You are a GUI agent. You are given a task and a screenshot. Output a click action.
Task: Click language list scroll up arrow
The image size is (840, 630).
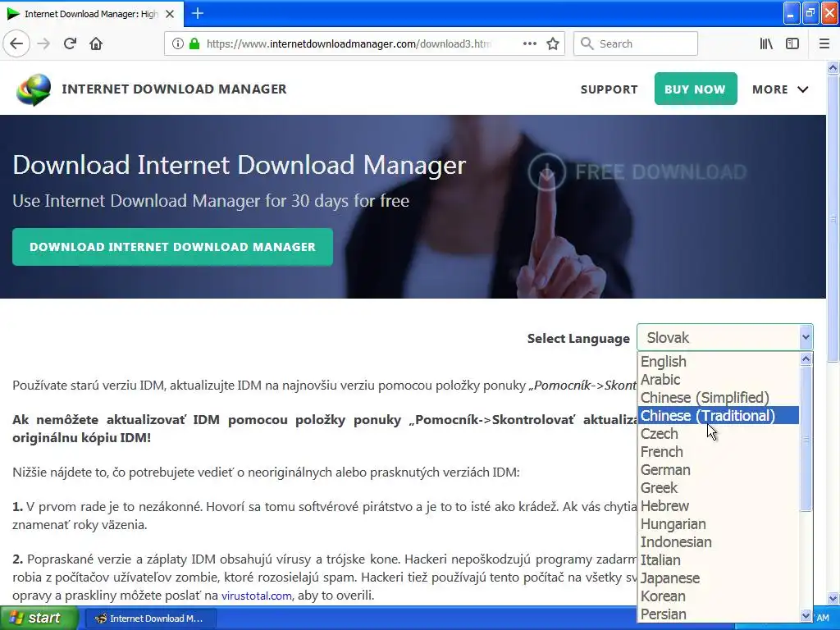pyautogui.click(x=806, y=359)
